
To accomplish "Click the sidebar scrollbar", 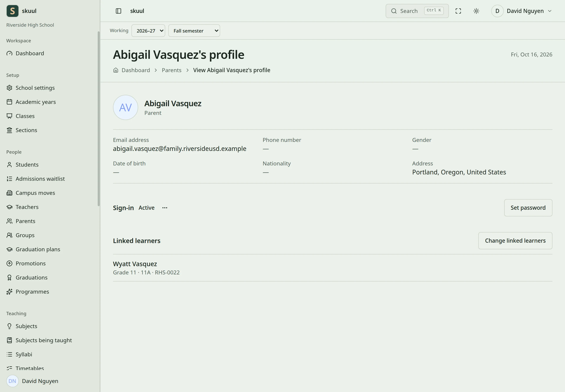I will 99,119.
